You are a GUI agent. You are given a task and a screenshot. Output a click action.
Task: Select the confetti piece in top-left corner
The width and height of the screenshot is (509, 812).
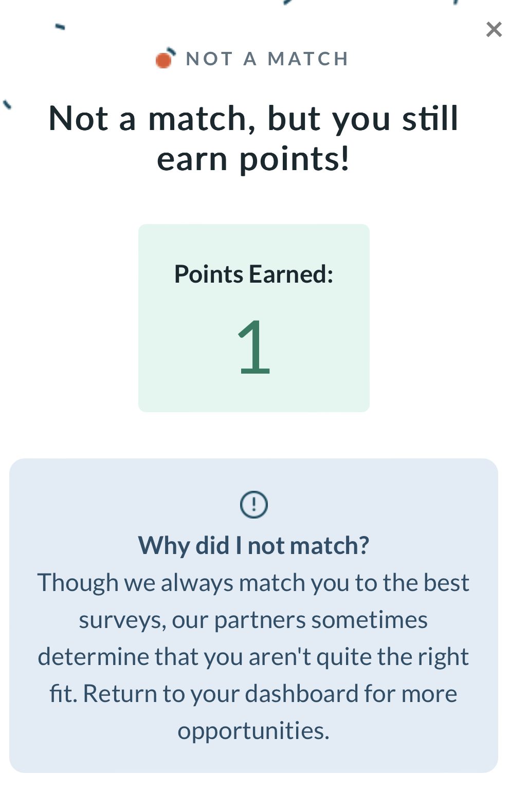[60, 27]
